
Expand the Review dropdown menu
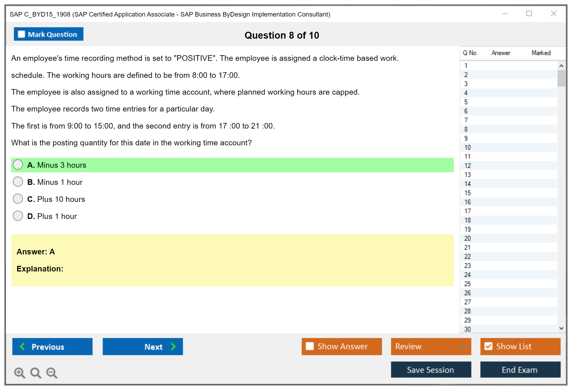[463, 346]
